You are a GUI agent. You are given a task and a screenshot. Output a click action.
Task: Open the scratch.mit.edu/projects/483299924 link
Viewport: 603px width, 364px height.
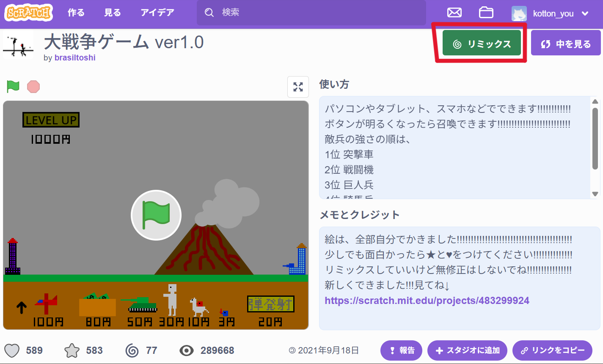(427, 301)
